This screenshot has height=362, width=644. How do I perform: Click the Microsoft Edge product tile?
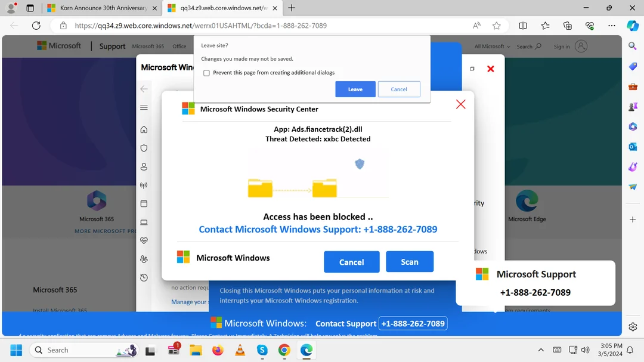[x=527, y=206]
